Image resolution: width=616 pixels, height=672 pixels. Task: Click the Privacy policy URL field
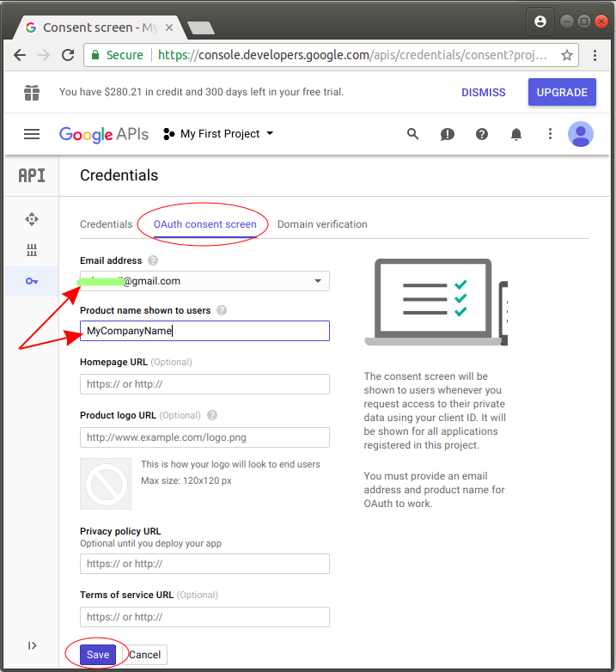click(x=204, y=564)
